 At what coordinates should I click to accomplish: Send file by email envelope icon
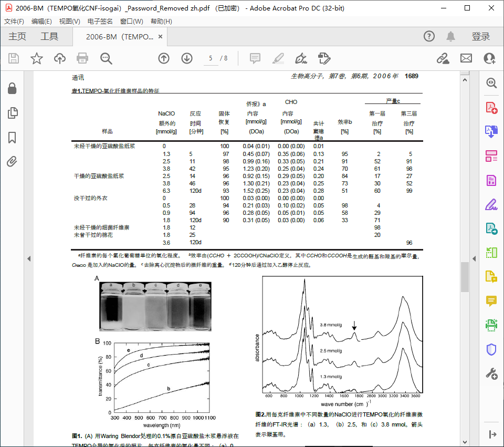point(466,58)
